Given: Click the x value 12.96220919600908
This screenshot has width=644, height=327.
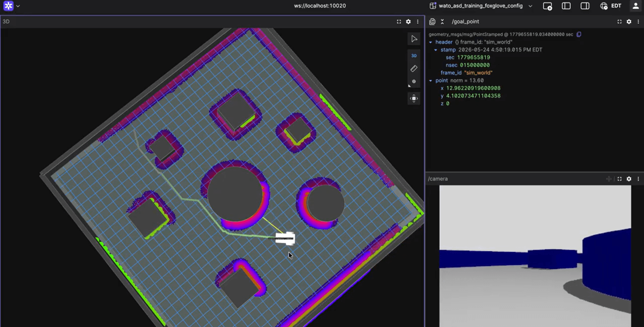Looking at the screenshot, I should tap(473, 88).
